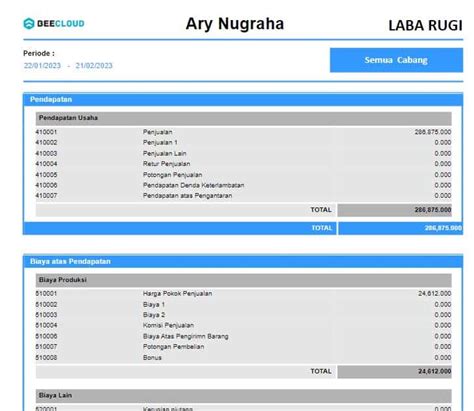474x411 pixels.
Task: Select account code 510001
Action: click(46, 294)
